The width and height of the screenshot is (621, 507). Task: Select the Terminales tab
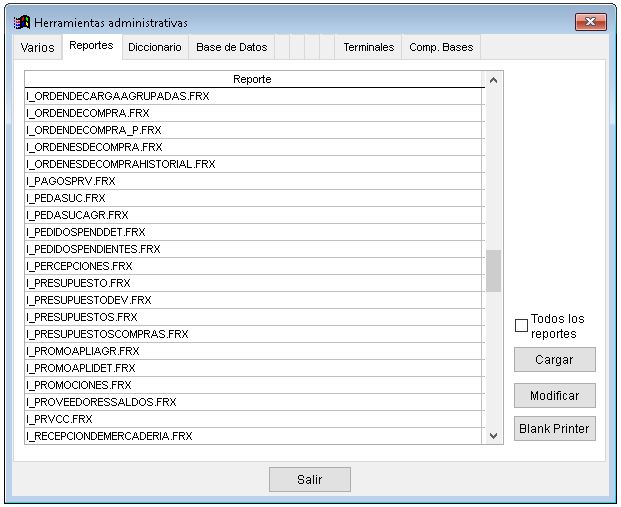pos(369,47)
